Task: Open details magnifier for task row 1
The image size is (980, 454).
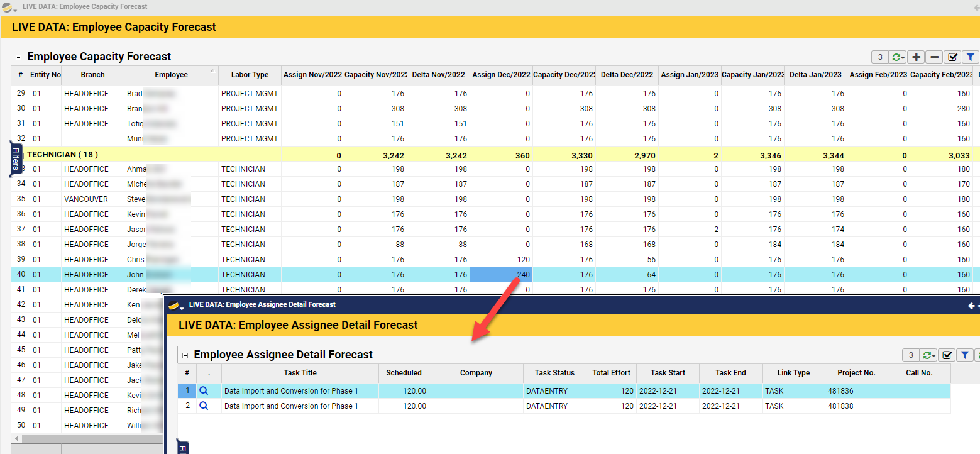Action: pos(203,391)
